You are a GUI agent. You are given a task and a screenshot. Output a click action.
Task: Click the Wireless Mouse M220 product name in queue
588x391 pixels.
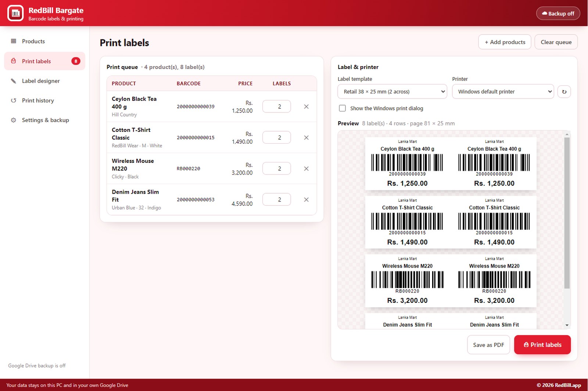(133, 165)
